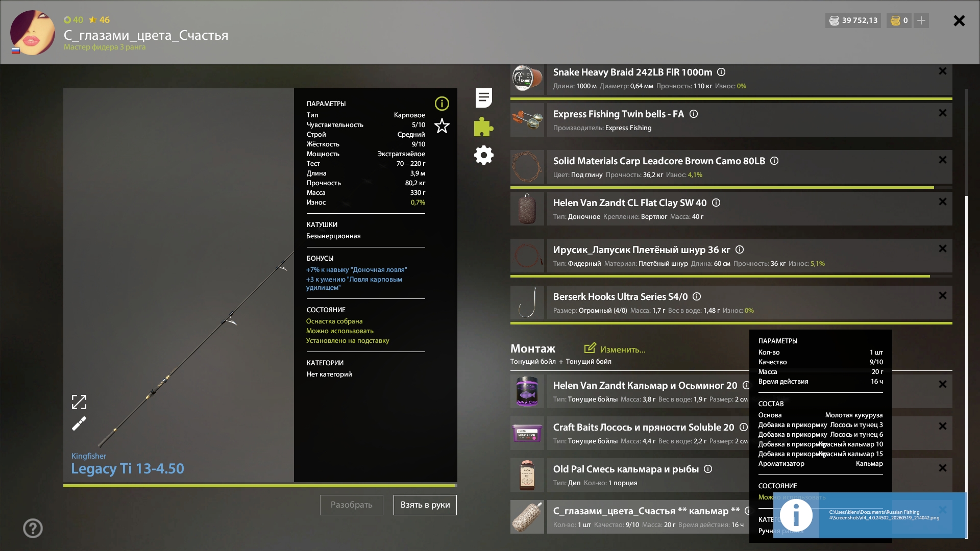This screenshot has width=980, height=551.
Task: Open the puzzle piece components icon
Action: [483, 127]
